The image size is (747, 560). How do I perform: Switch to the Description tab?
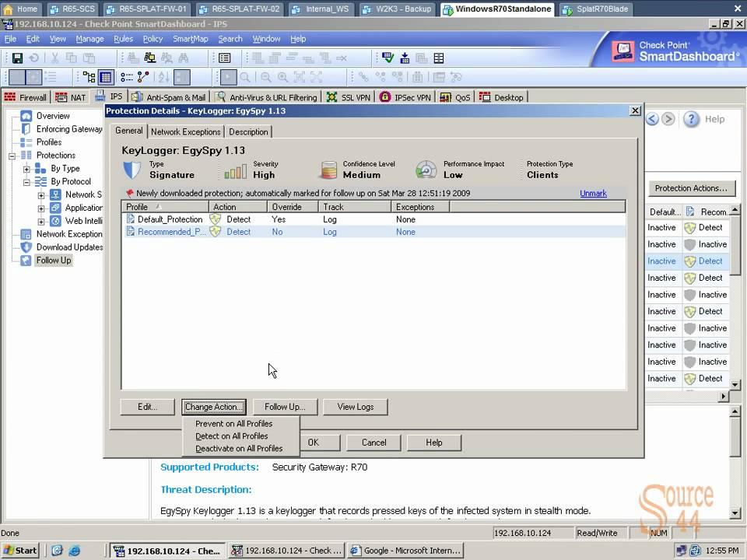point(249,132)
